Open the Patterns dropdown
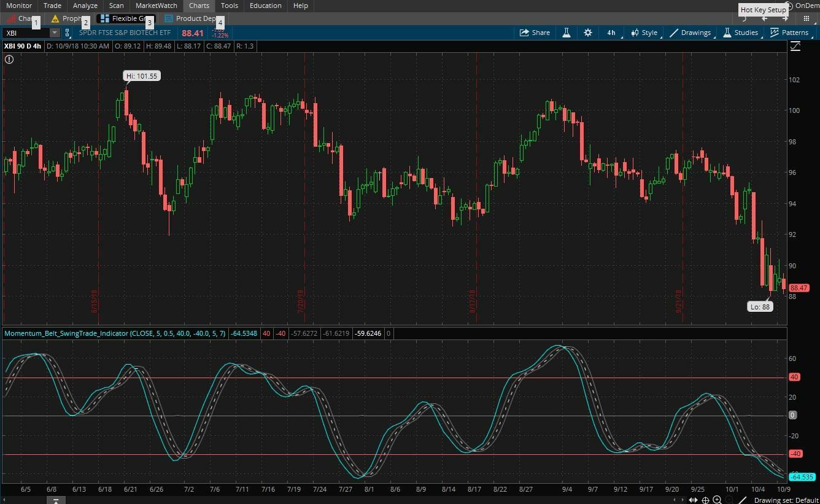820x504 pixels. coord(790,33)
